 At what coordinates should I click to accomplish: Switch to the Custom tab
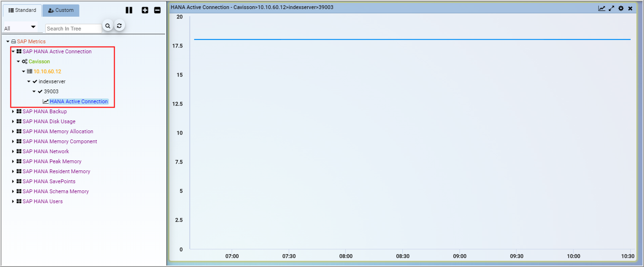(61, 10)
